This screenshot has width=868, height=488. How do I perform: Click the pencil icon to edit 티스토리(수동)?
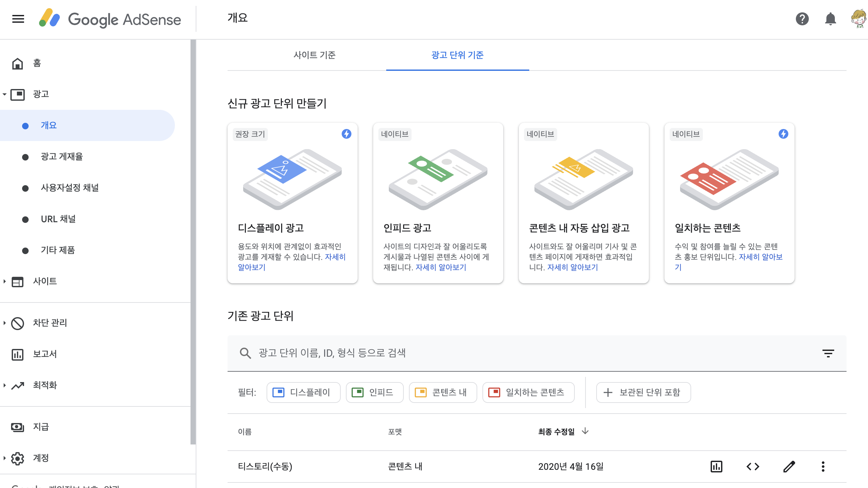pyautogui.click(x=789, y=467)
